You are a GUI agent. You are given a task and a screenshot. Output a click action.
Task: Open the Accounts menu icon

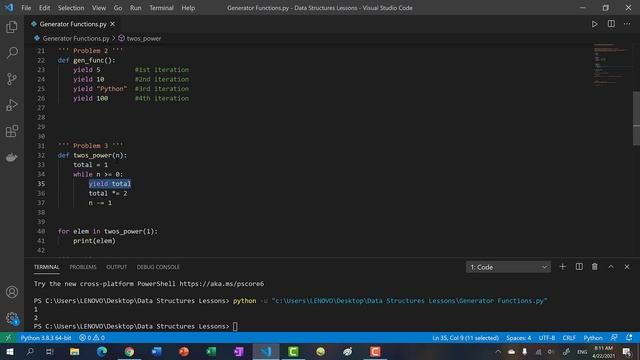[x=12, y=292]
